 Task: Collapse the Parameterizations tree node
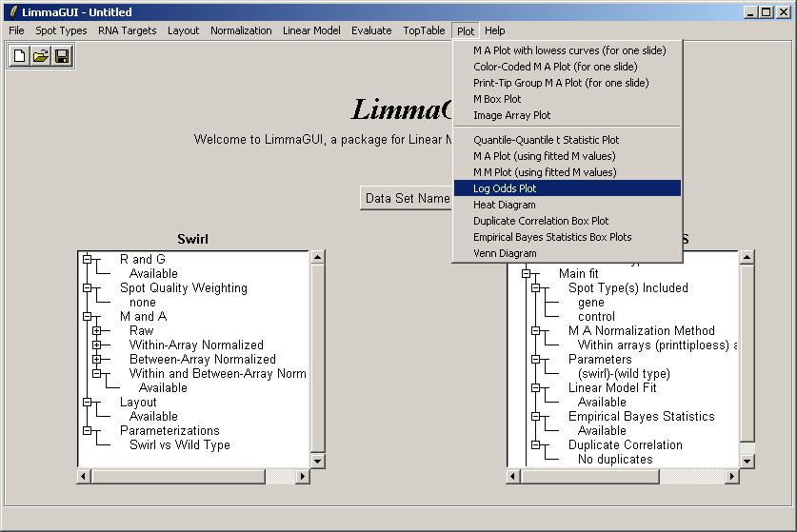87,430
